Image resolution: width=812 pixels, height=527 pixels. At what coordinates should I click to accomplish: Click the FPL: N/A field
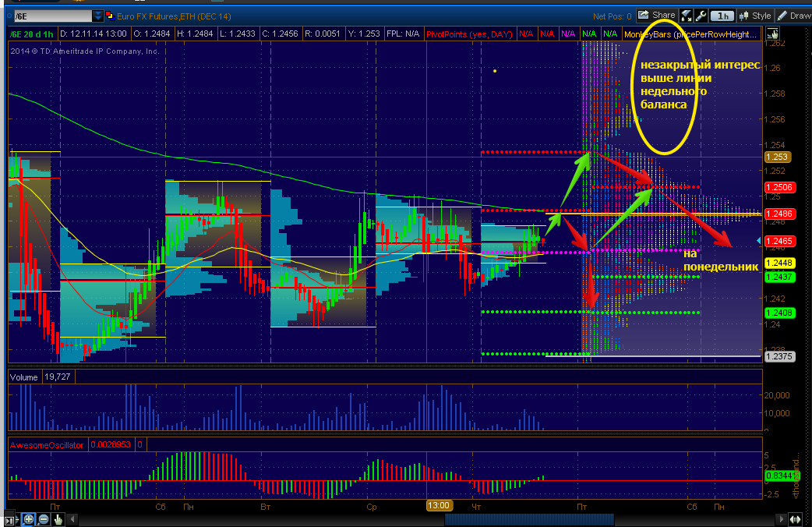[x=403, y=34]
